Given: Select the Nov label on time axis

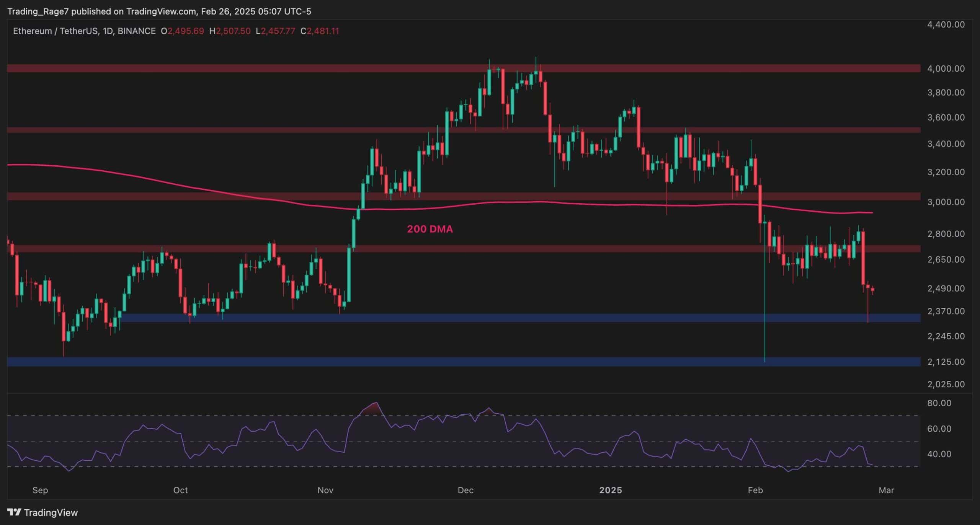Looking at the screenshot, I should [325, 490].
